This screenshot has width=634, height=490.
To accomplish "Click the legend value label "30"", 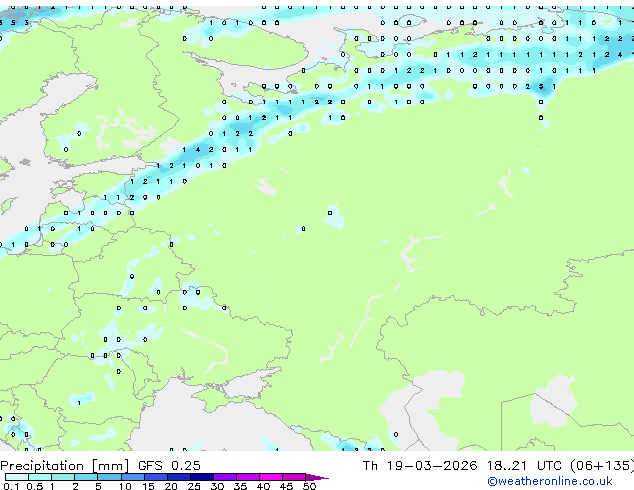I will (217, 486).
